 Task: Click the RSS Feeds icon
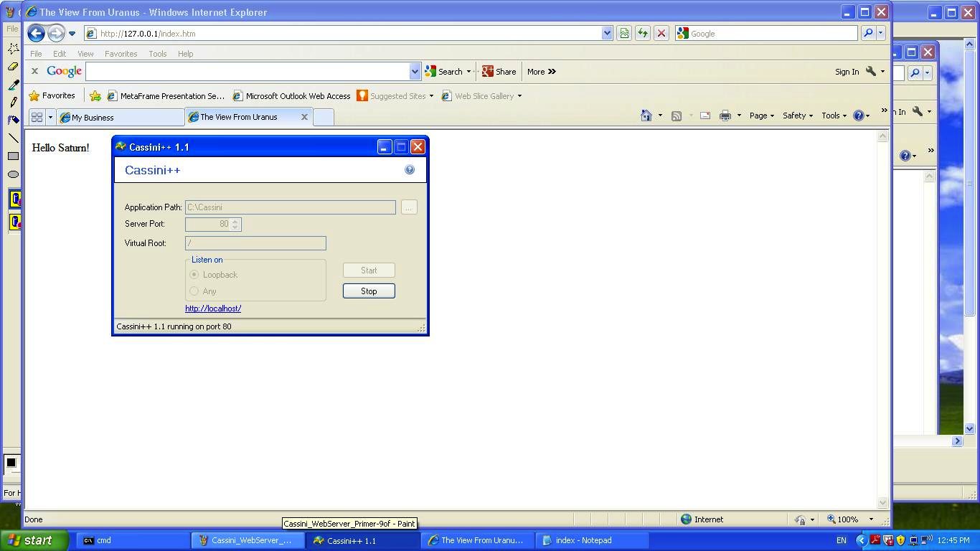pos(676,116)
